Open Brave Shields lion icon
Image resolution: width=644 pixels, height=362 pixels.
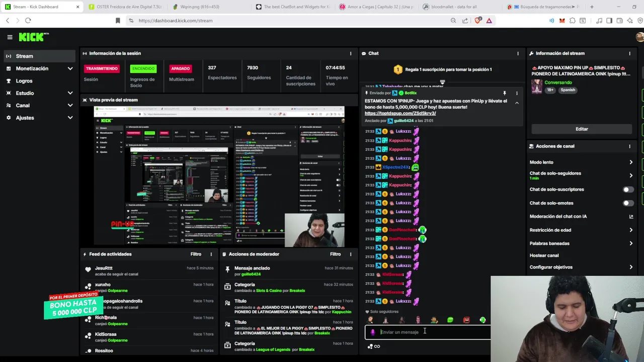coord(477,21)
